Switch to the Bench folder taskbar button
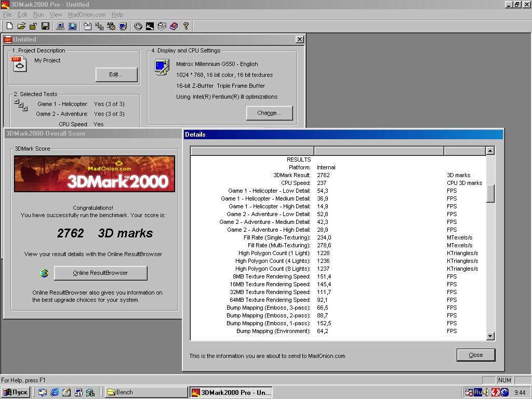The height and width of the screenshot is (399, 532). pos(146,392)
